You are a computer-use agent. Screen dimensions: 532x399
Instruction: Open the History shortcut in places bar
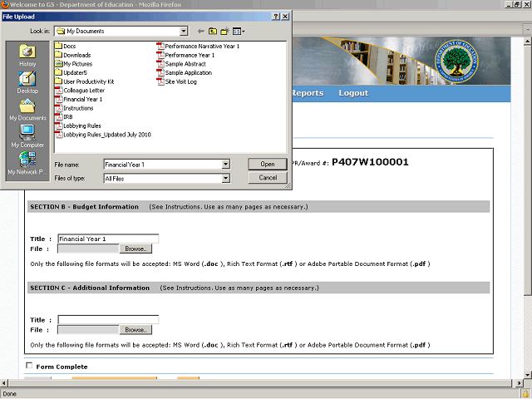[x=27, y=56]
